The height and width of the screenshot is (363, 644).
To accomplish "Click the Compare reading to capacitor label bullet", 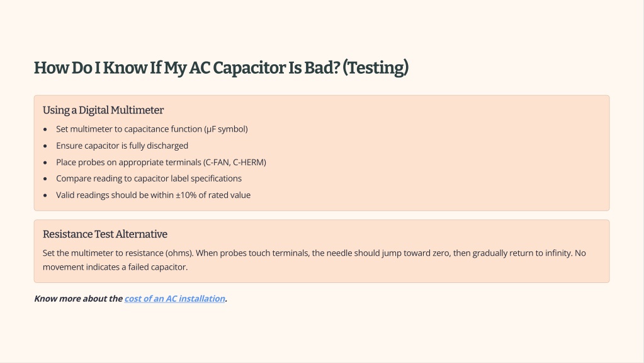I will click(149, 178).
